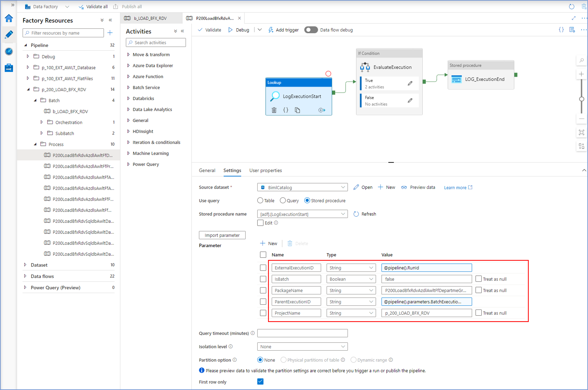The height and width of the screenshot is (390, 588).
Task: Edit the False branch activities
Action: (410, 101)
